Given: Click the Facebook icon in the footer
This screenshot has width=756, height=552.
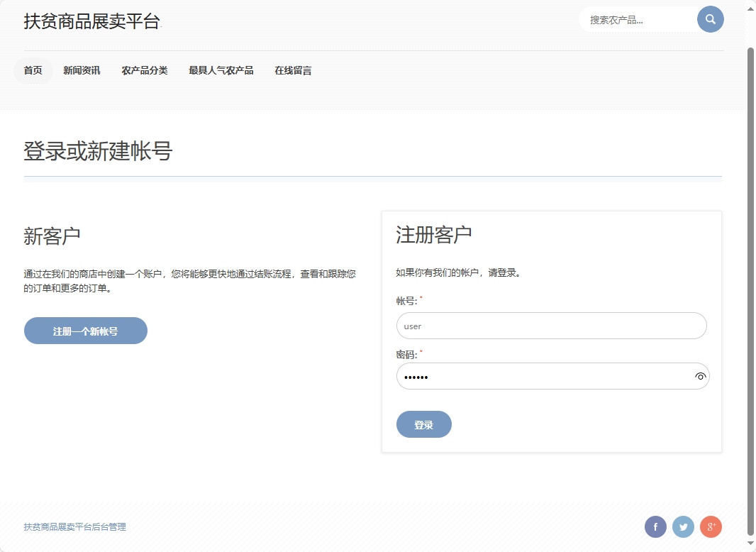Looking at the screenshot, I should (655, 526).
